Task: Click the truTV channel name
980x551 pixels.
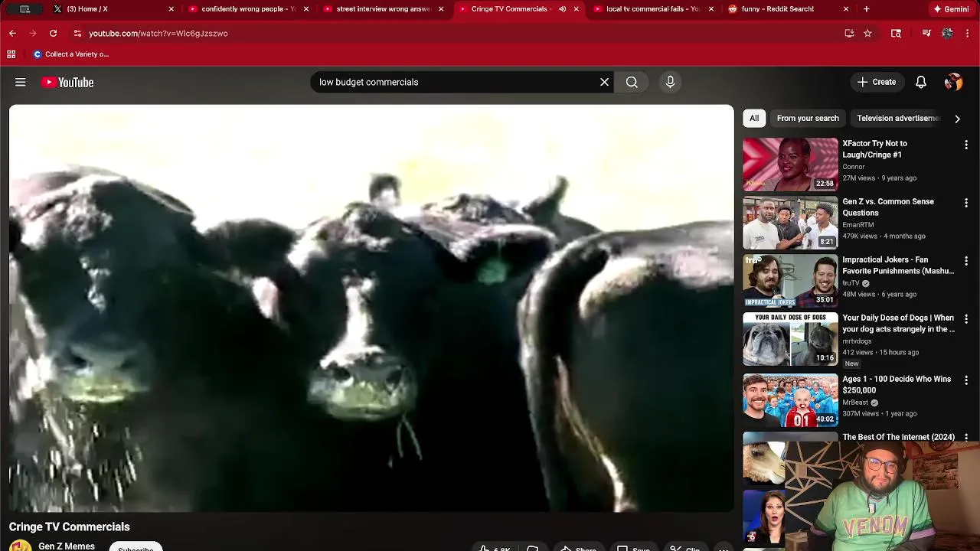Action: pos(851,283)
